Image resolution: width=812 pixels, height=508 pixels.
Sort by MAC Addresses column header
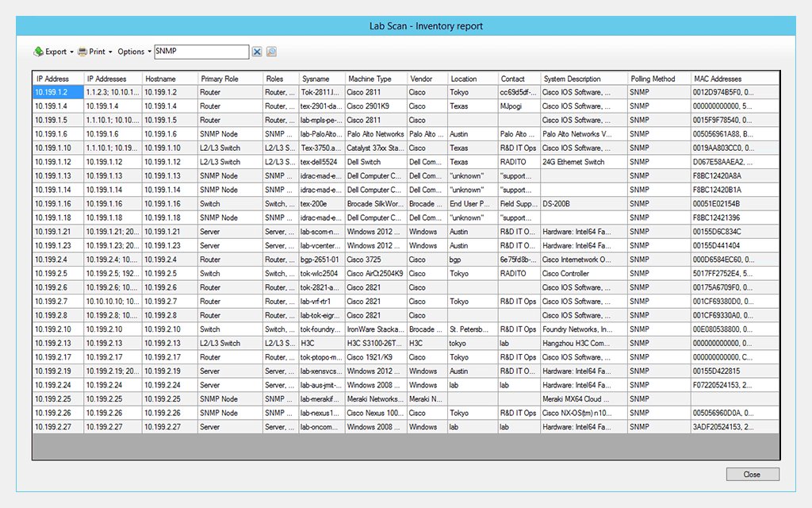pyautogui.click(x=735, y=79)
